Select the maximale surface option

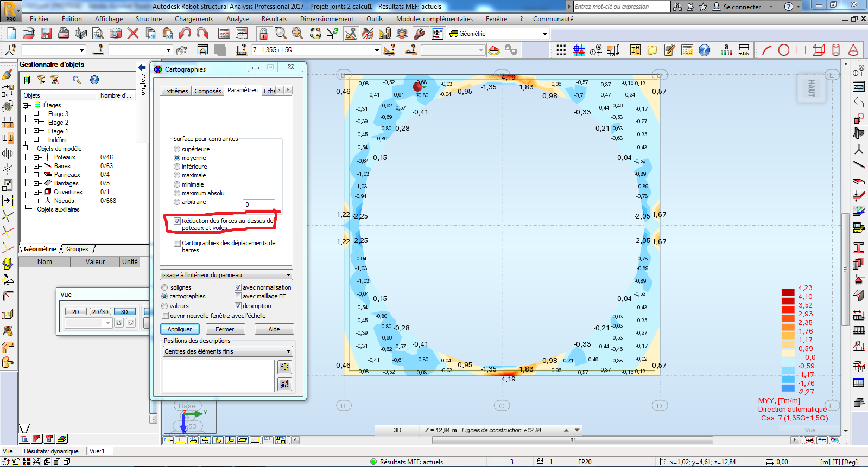pyautogui.click(x=177, y=175)
